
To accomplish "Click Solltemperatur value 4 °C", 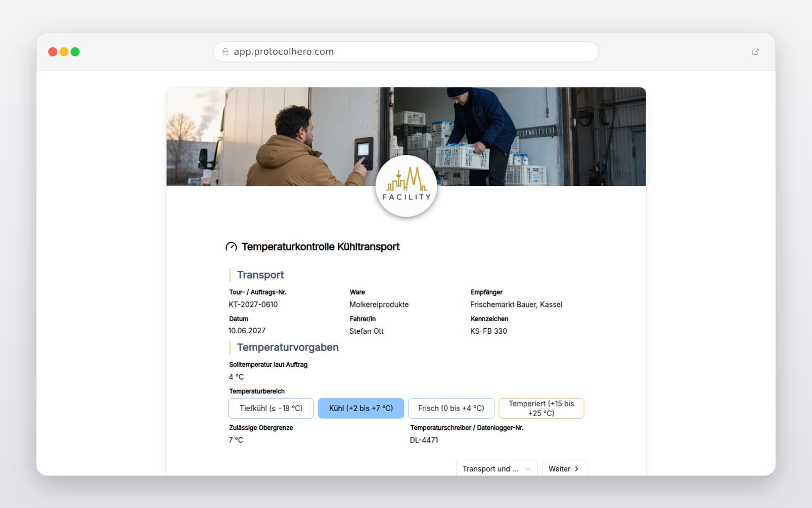I will tap(236, 377).
